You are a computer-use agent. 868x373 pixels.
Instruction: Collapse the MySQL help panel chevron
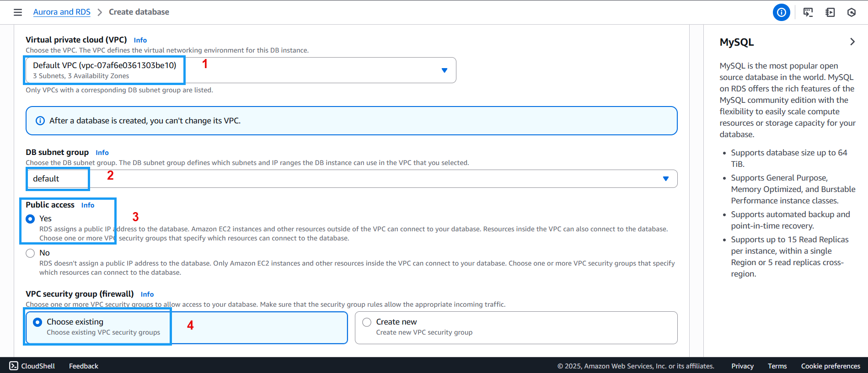(x=852, y=42)
